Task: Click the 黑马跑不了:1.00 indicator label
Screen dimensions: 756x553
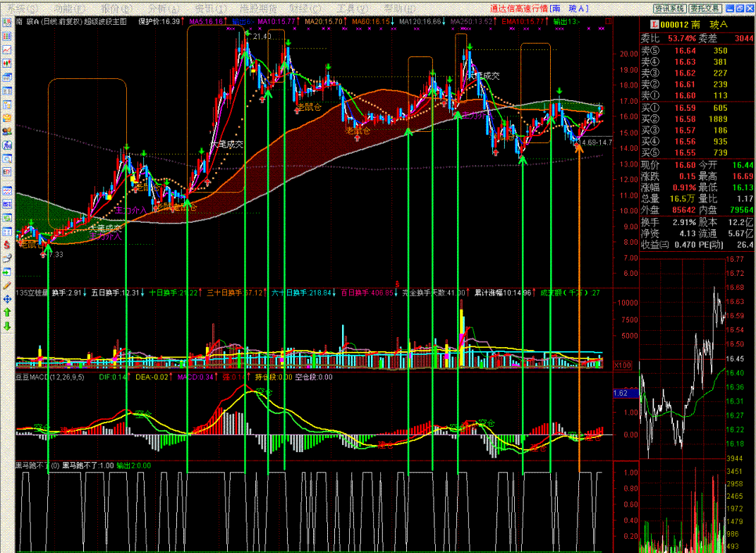Action: tap(88, 466)
